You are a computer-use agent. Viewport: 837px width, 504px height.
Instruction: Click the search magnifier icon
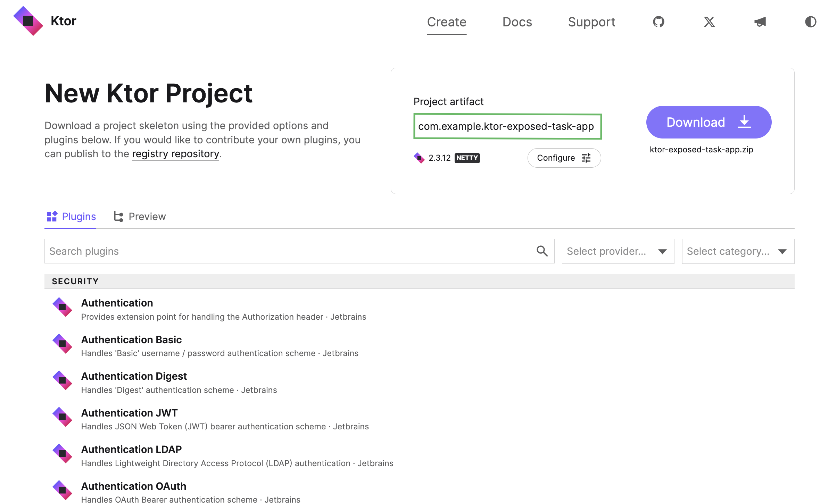pos(542,251)
